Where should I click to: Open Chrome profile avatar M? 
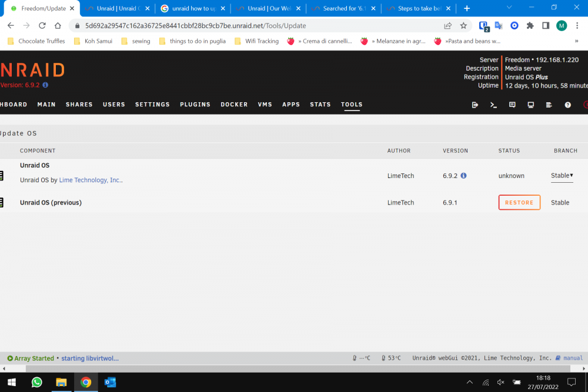(x=562, y=25)
